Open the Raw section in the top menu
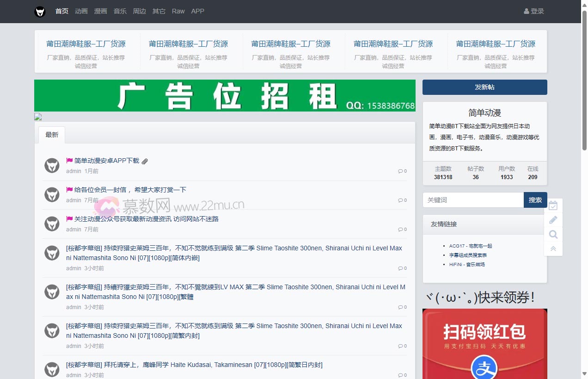 pos(178,11)
